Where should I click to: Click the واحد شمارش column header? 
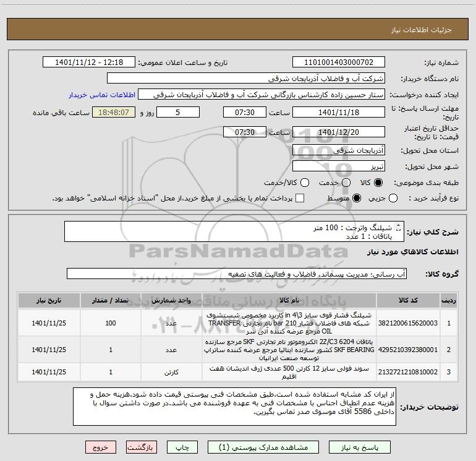[171, 301]
